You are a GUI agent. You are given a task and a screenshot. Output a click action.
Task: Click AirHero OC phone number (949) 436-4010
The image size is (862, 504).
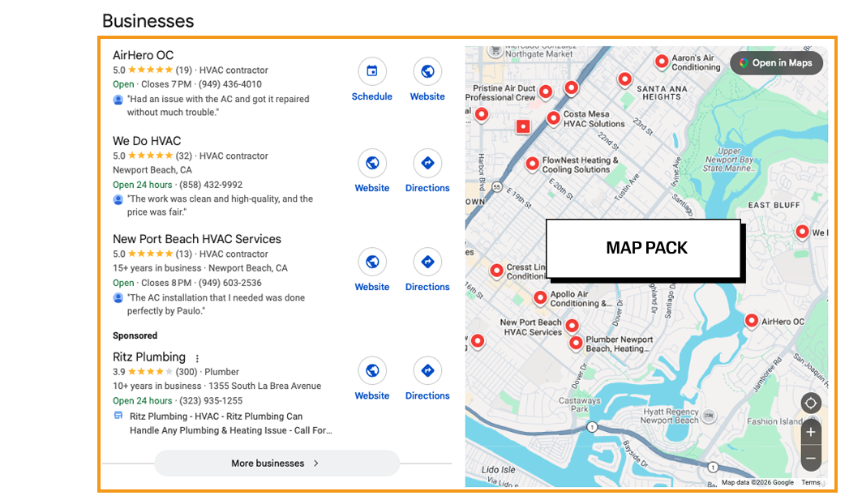229,84
